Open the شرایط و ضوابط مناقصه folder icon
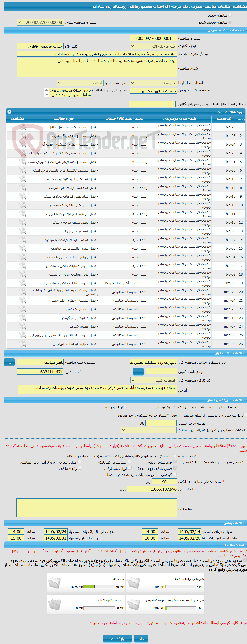 [x=134, y=583]
